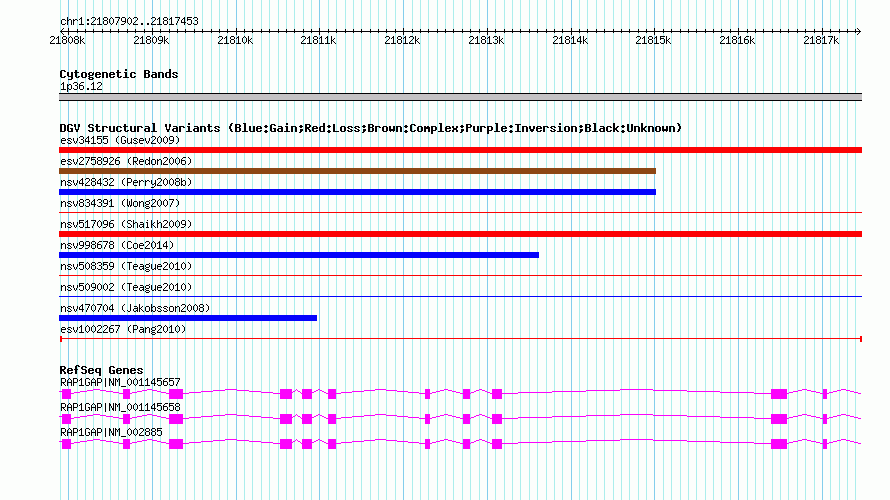Click the 21813k ruler label
This screenshot has width=890, height=500.
click(x=486, y=40)
